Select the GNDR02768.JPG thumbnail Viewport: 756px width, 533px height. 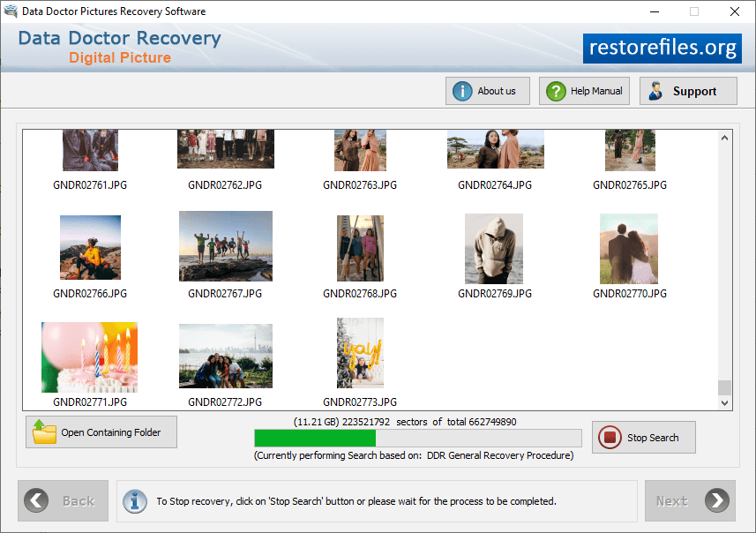pyautogui.click(x=360, y=248)
